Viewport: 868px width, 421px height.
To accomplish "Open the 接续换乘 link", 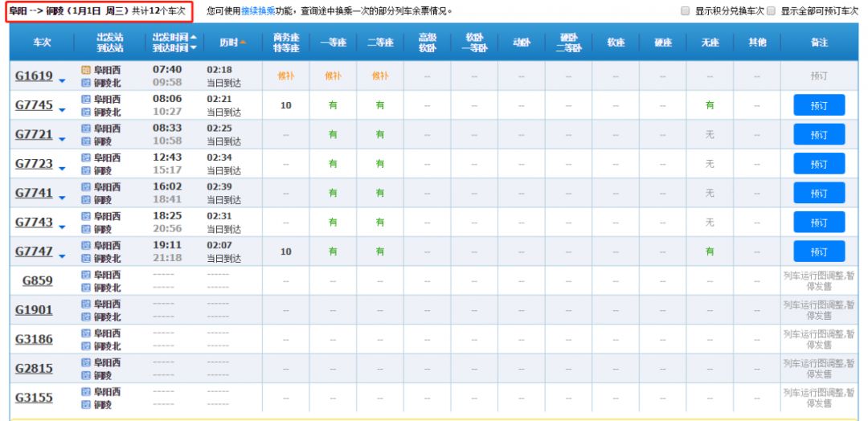I will (258, 11).
